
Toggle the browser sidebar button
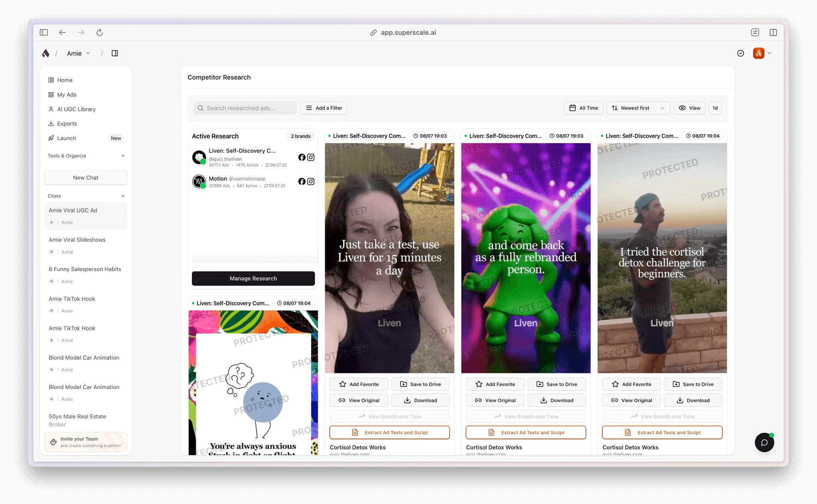click(44, 32)
